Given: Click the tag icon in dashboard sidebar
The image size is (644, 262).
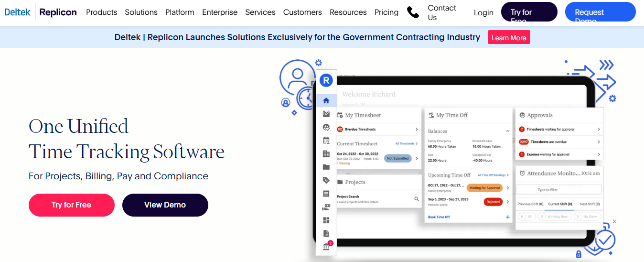Looking at the screenshot, I should point(326,180).
